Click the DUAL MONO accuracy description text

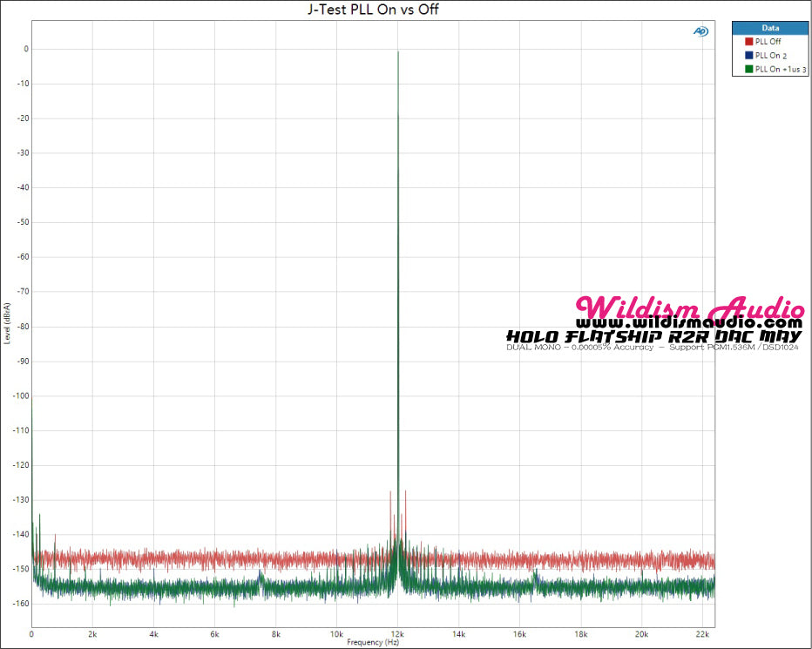[652, 348]
